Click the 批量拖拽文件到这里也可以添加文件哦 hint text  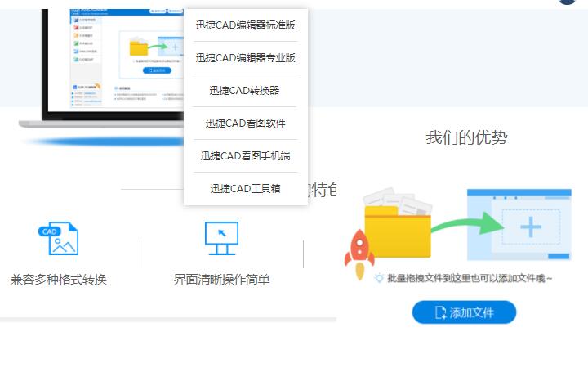(470, 278)
